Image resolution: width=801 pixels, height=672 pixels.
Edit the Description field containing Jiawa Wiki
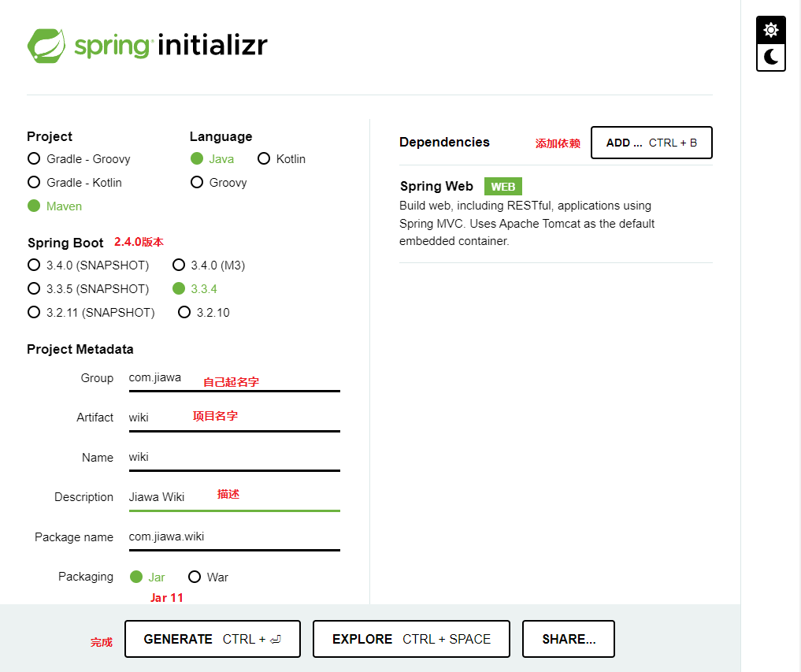pos(234,496)
